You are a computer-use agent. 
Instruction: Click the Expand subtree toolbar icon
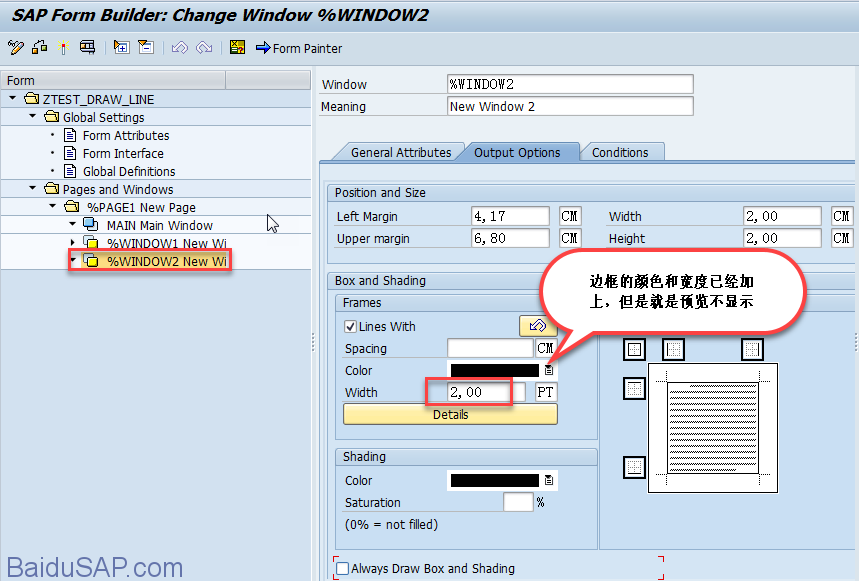pyautogui.click(x=121, y=47)
